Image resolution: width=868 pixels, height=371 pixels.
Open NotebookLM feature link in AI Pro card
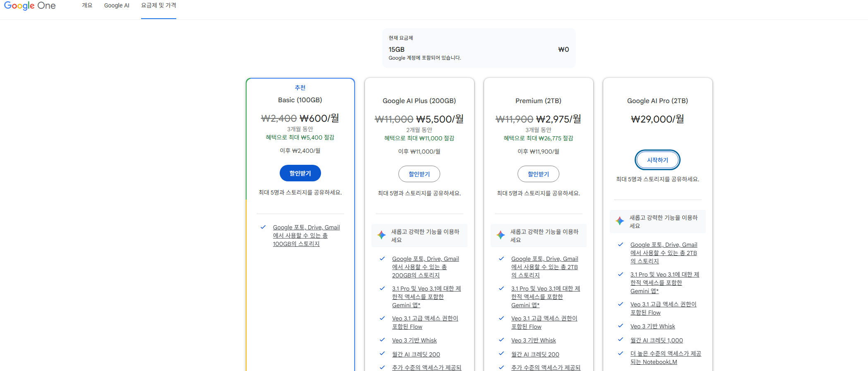pos(666,358)
